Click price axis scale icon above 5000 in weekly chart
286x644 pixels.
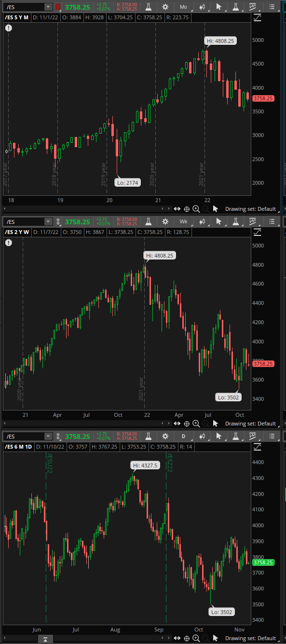coord(258,233)
